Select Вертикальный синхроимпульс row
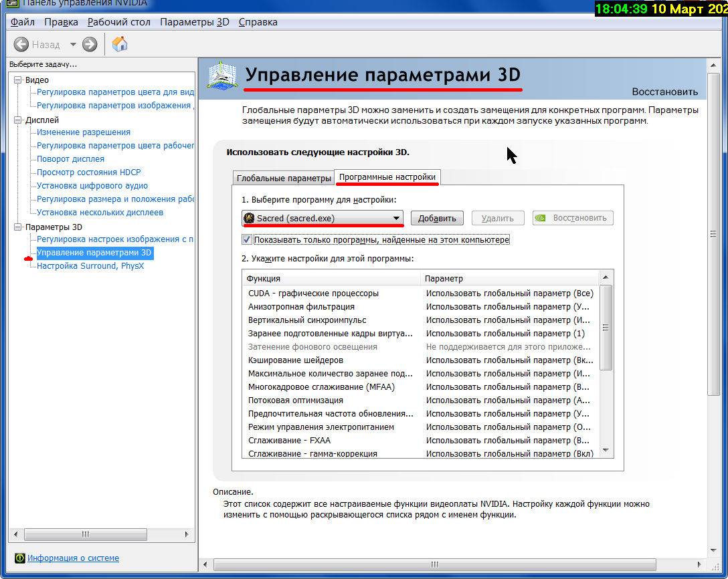The image size is (728, 579). (x=421, y=320)
